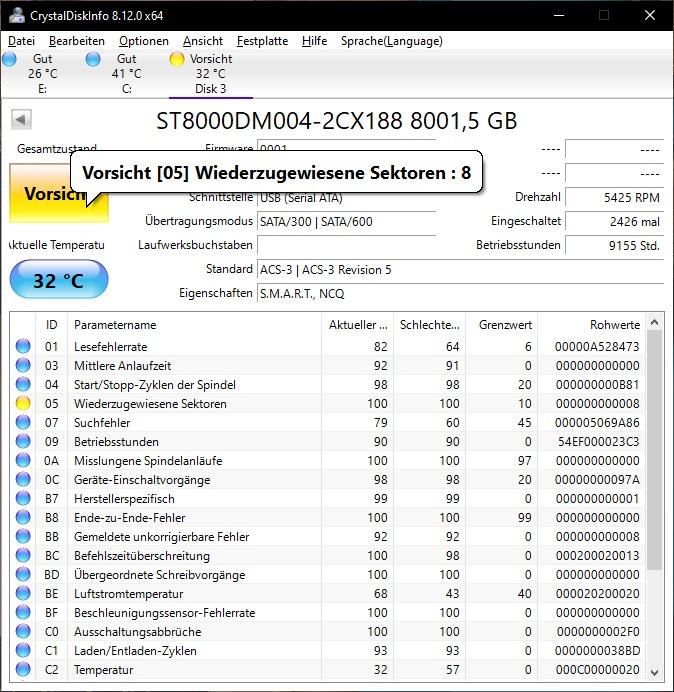The width and height of the screenshot is (674, 692).
Task: Click status orb for 01 Lesefehlerrate
Action: tap(23, 346)
